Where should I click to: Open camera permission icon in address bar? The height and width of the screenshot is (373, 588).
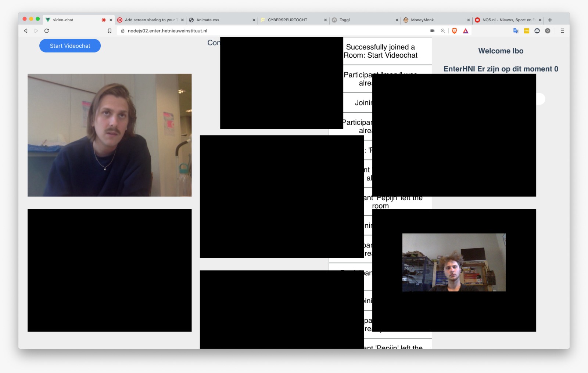pos(433,31)
